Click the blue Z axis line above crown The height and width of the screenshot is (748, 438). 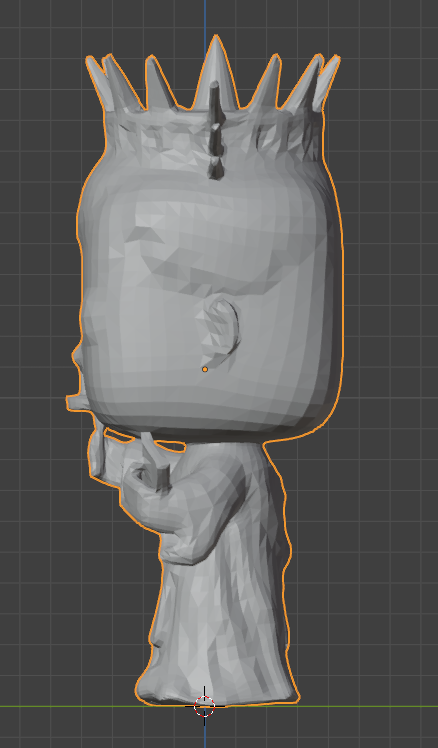pos(205,17)
